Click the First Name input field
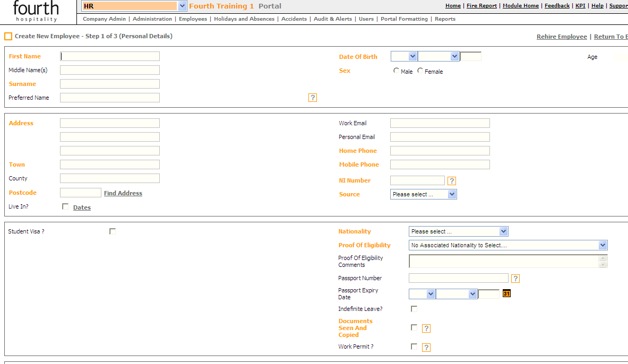This screenshot has width=628, height=364. [x=110, y=56]
